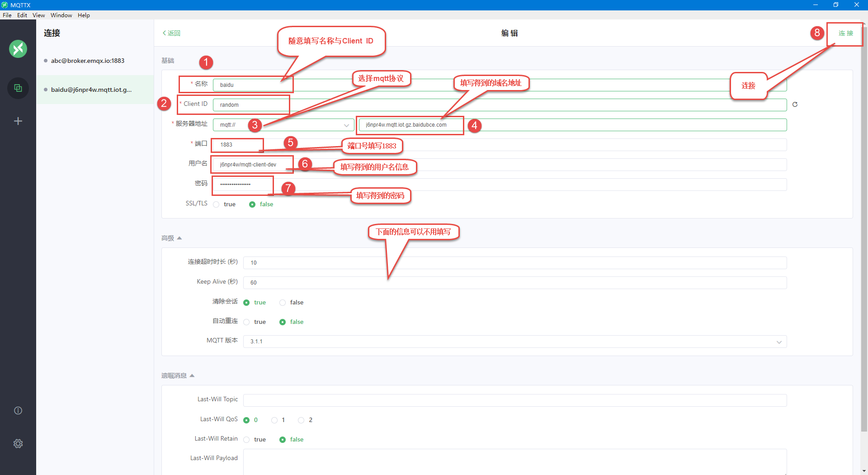This screenshot has height=475, width=868.
Task: Open a new window via the sidebar icon
Action: point(18,88)
